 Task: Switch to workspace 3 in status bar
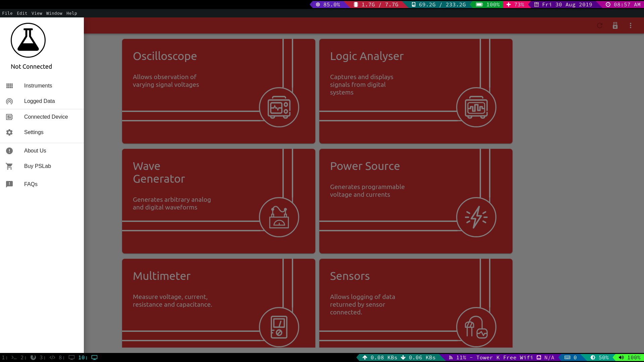coord(47,358)
